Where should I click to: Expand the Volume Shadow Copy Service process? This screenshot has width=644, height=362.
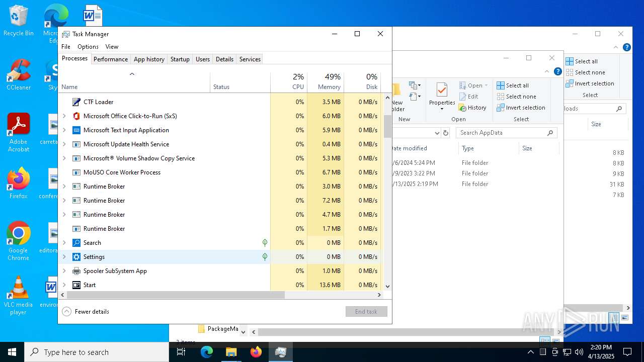pos(64,158)
